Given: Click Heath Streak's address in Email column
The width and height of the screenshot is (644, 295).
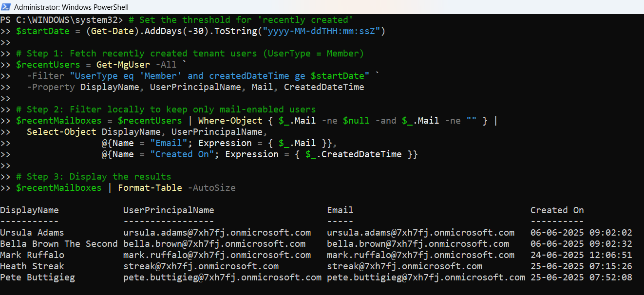Looking at the screenshot, I should click(404, 266).
